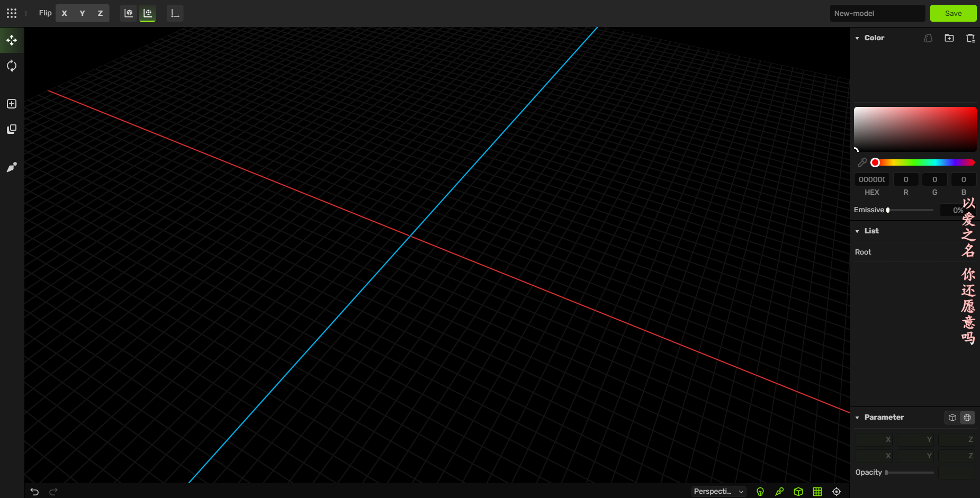The width and height of the screenshot is (980, 498).
Task: Switch Parameter to local cube mode
Action: [952, 418]
